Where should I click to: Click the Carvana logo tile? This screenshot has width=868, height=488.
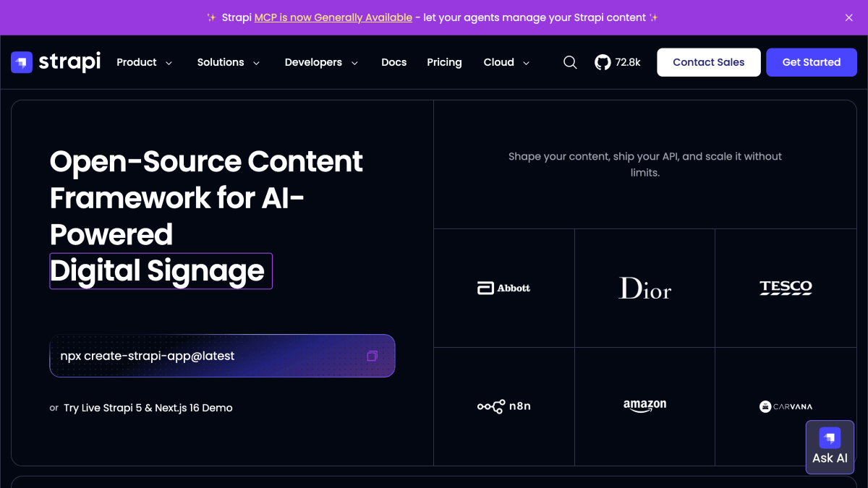[786, 406]
